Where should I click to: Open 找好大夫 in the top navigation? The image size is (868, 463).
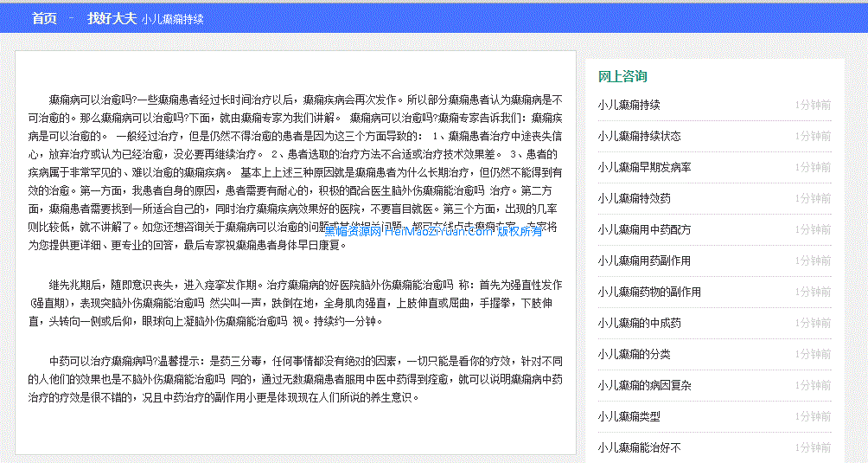[112, 18]
